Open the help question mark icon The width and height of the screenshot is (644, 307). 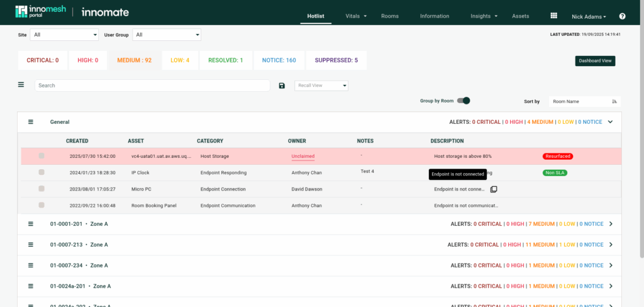tap(622, 16)
